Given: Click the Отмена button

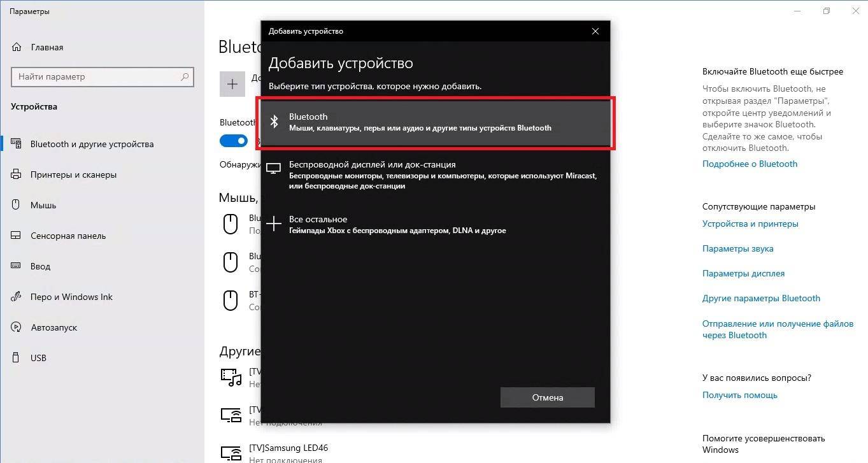Looking at the screenshot, I should (548, 397).
